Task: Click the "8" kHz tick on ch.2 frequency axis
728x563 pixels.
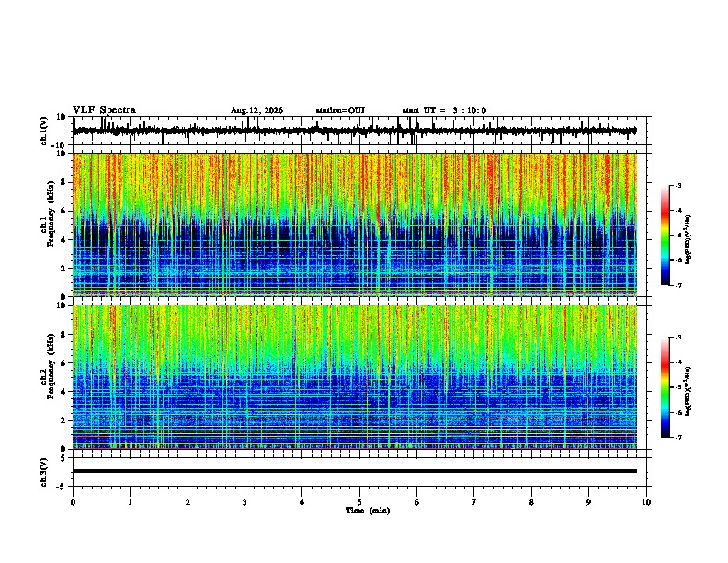Action: 63,335
